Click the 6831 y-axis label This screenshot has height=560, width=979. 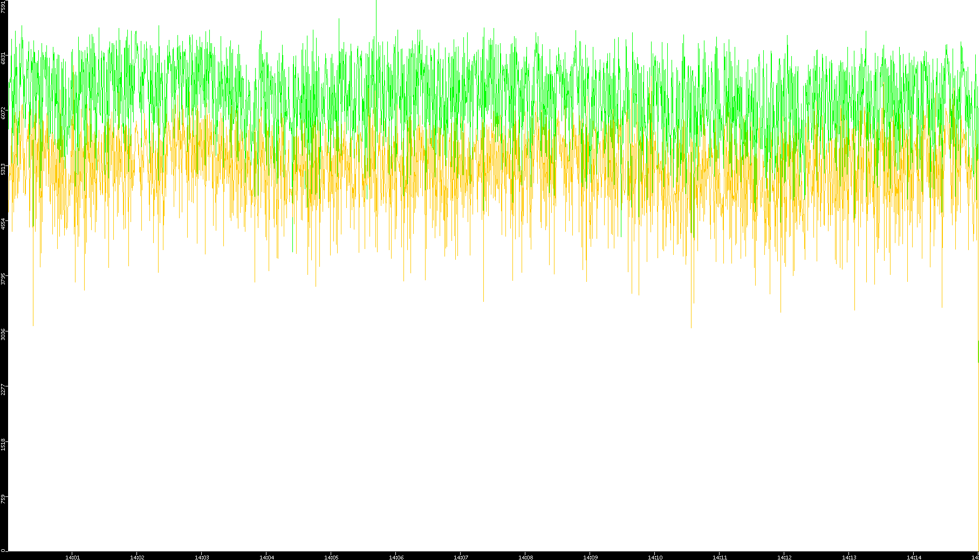[4, 58]
